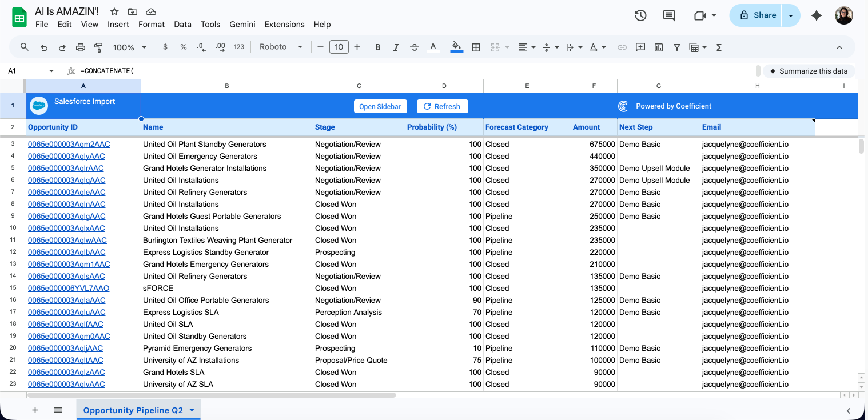Open the Roboto font dropdown

(x=281, y=47)
